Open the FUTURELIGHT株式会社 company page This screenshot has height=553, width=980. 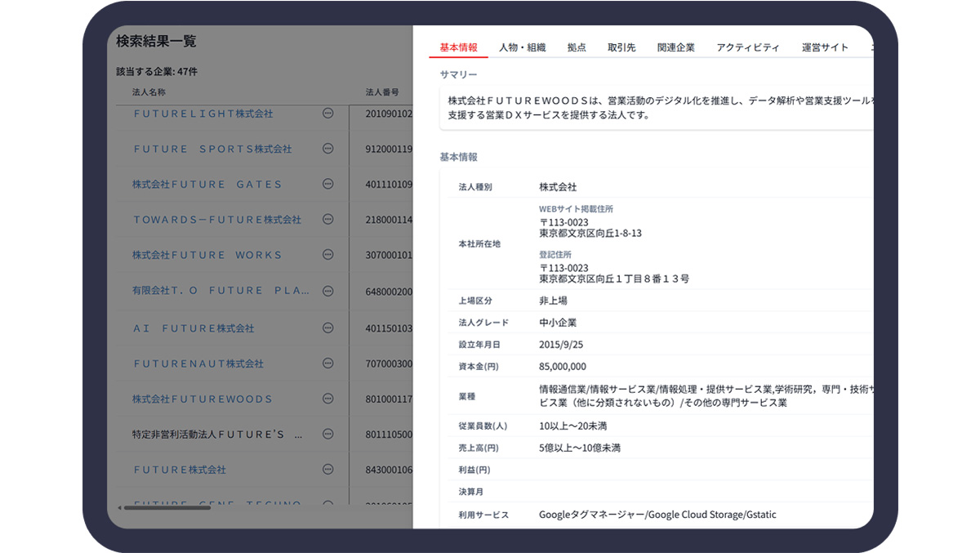point(204,113)
